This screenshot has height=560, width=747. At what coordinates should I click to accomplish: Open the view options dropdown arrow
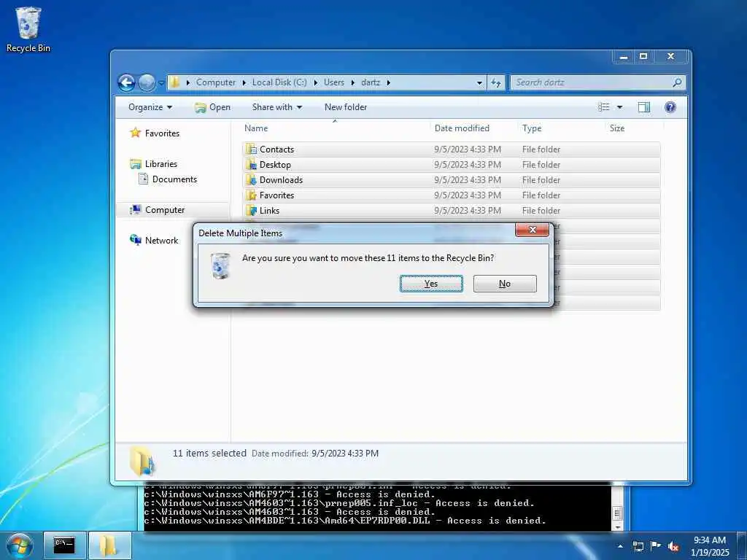619,107
